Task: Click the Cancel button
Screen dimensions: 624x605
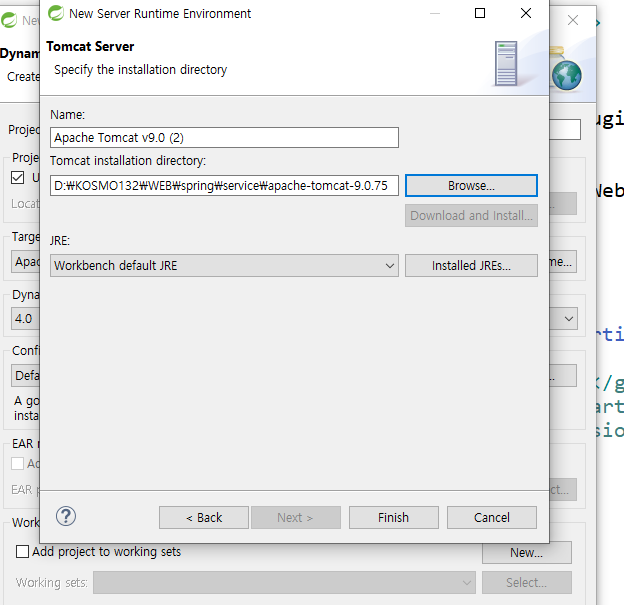Action: [x=492, y=517]
